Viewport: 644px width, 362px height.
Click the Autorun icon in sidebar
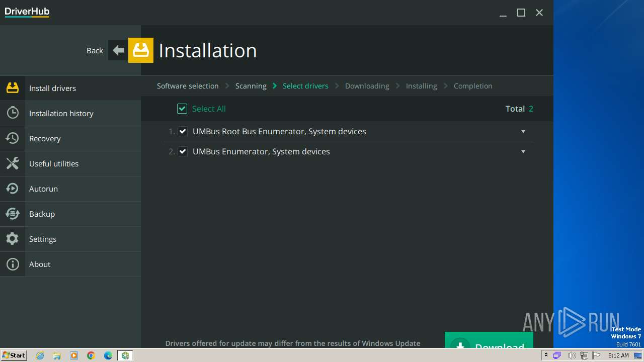[13, 189]
